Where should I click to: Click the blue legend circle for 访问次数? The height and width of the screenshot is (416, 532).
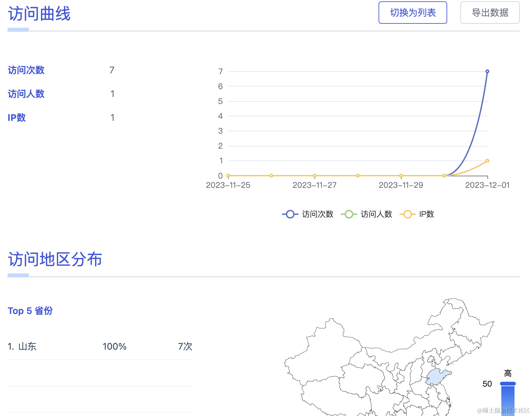pos(290,214)
